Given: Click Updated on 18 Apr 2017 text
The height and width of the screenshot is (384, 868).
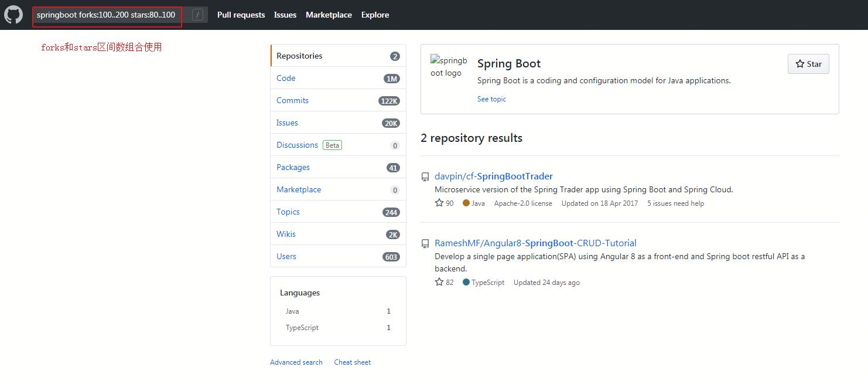Looking at the screenshot, I should pos(600,203).
